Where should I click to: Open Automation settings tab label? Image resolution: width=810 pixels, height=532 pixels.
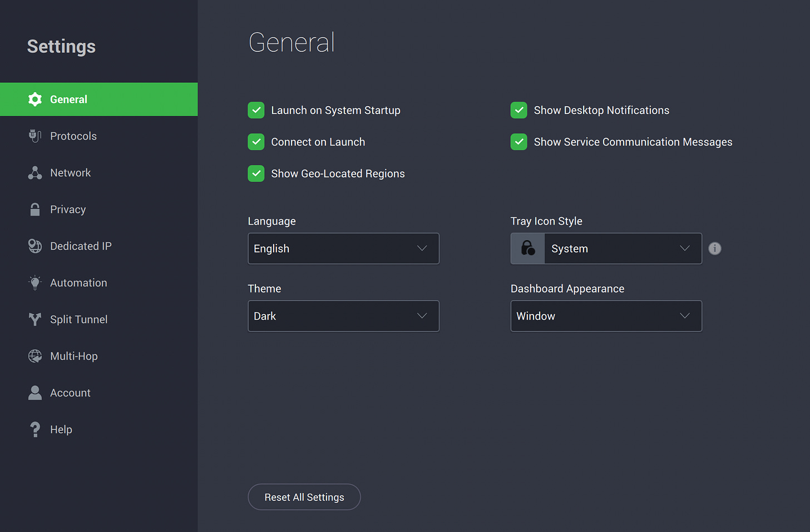[78, 283]
